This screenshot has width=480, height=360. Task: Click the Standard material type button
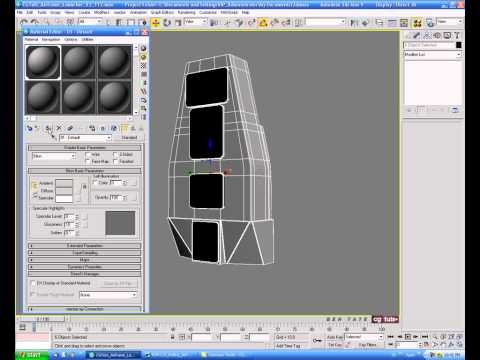(x=129, y=137)
